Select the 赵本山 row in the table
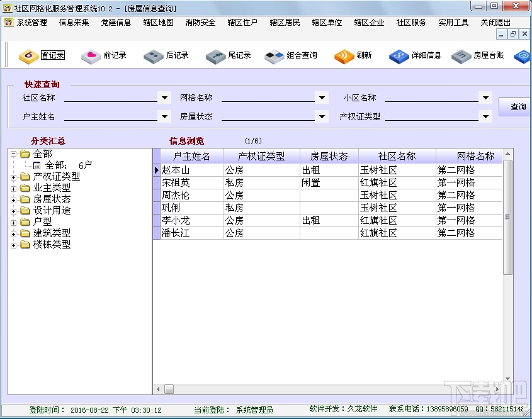This screenshot has height=419, width=532. tap(183, 169)
